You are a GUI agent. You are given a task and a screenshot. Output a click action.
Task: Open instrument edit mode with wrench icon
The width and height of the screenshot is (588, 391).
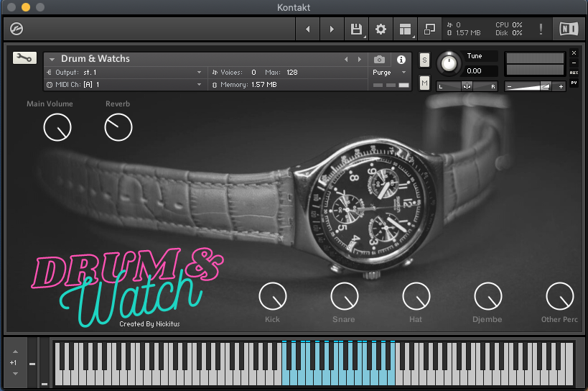(24, 57)
